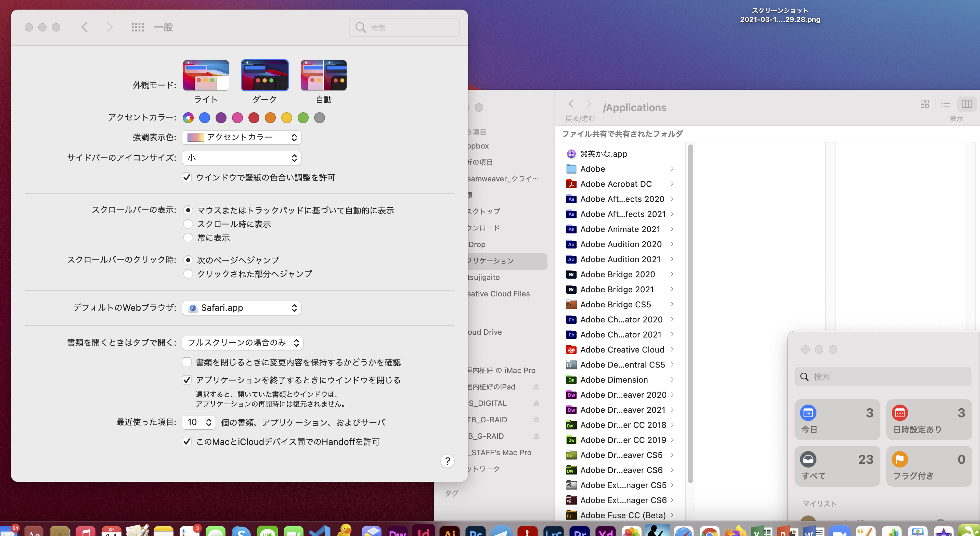Select the Light appearance thumbnail

206,75
